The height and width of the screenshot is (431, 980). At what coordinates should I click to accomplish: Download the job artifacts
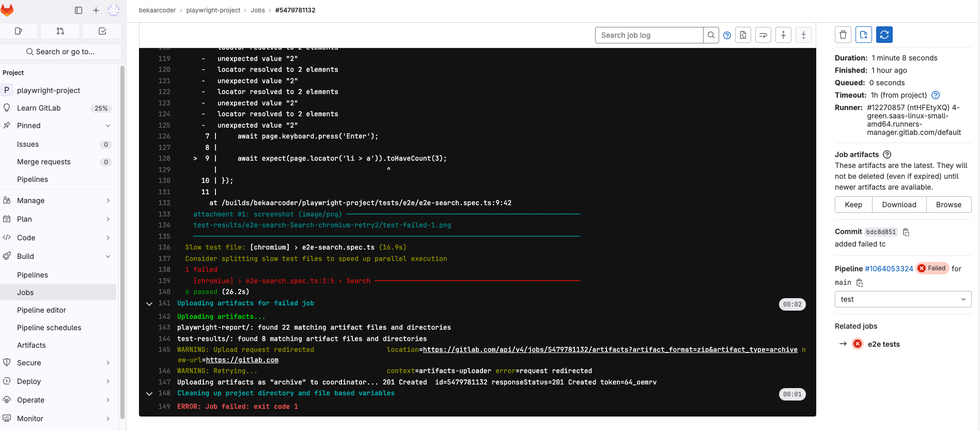click(899, 205)
